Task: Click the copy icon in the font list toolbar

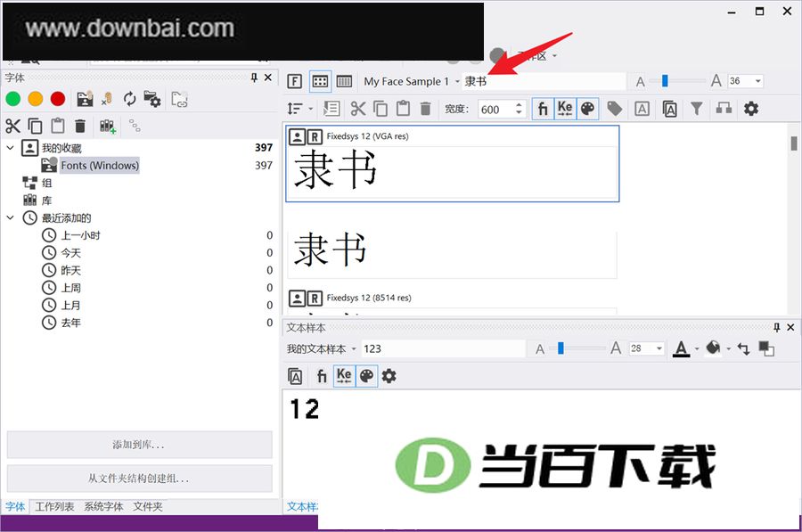Action: pos(381,109)
